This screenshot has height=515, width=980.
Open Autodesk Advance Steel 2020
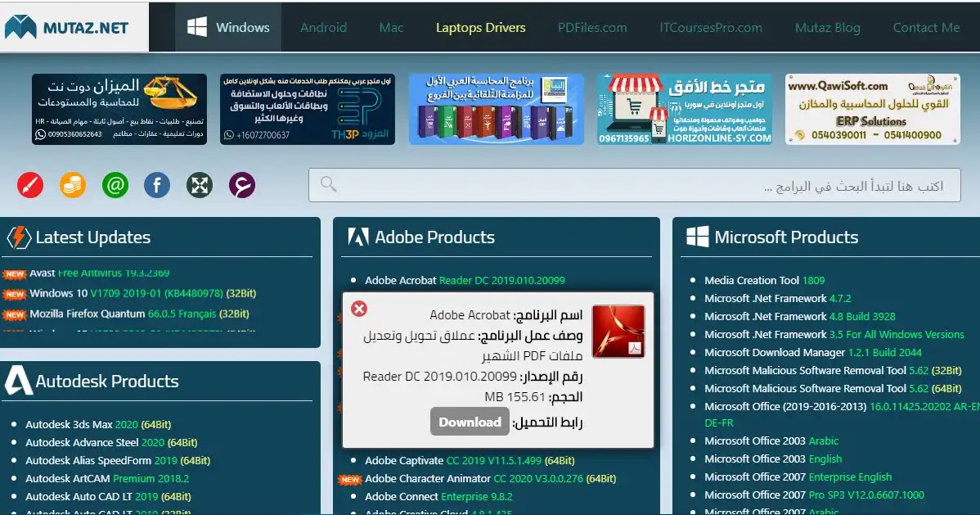click(111, 442)
